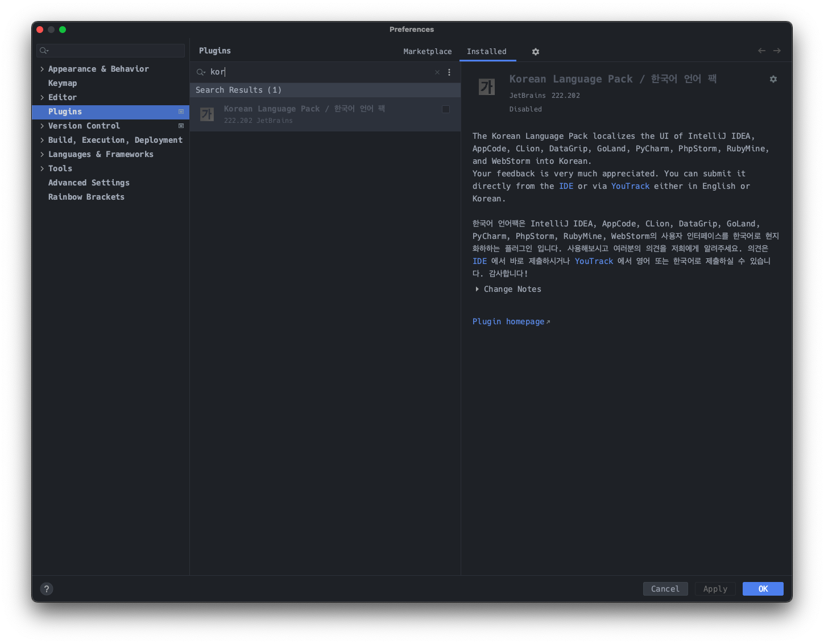824x644 pixels.
Task: Click the Korean Language Pack detail gear icon
Action: pyautogui.click(x=773, y=79)
